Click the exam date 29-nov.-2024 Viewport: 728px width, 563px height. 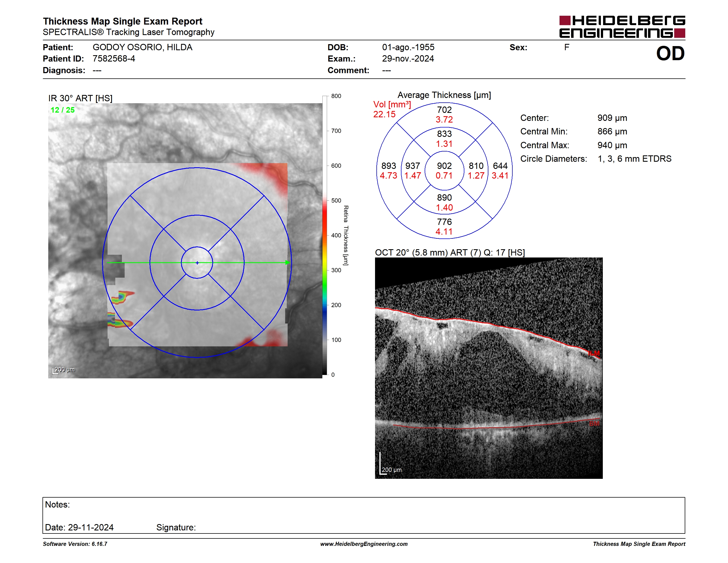coord(408,59)
